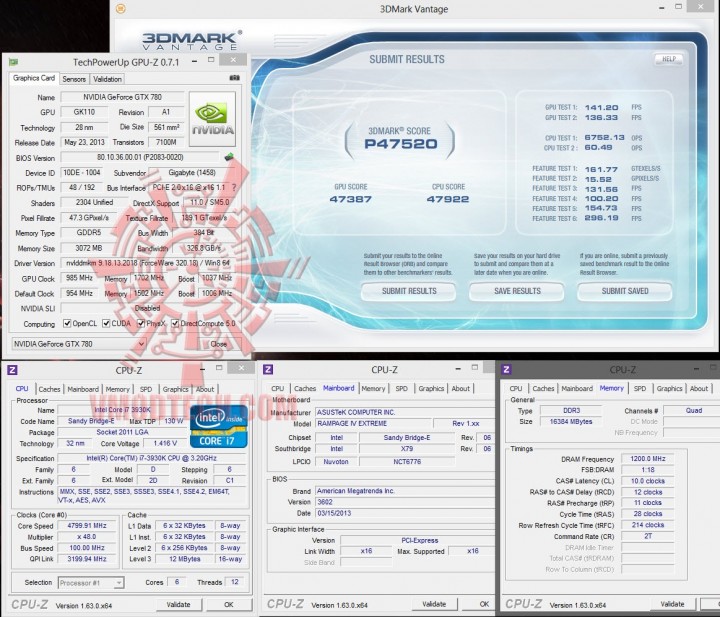This screenshot has height=617, width=720.
Task: Toggle the PhysX checkbox in GPU-Z
Action: click(x=141, y=324)
